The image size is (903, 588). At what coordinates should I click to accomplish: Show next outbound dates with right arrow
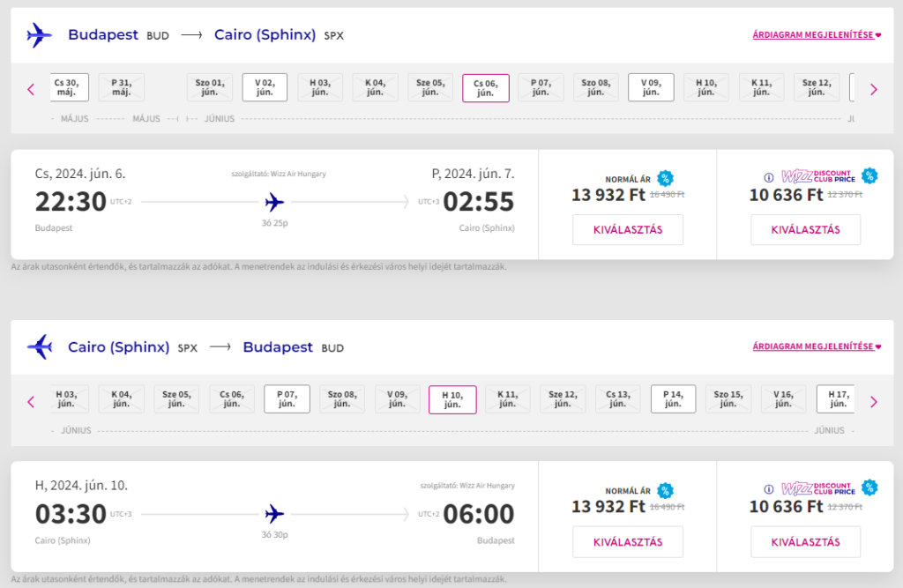pos(874,89)
